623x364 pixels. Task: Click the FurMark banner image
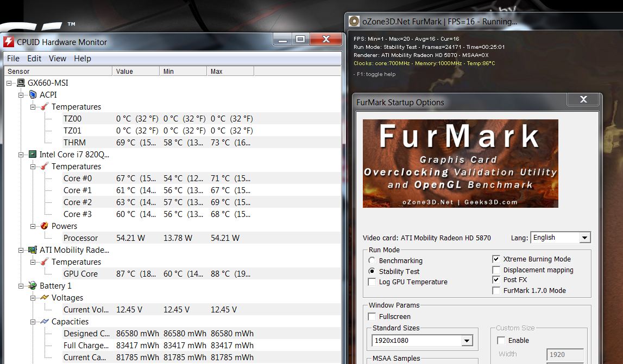pyautogui.click(x=461, y=163)
